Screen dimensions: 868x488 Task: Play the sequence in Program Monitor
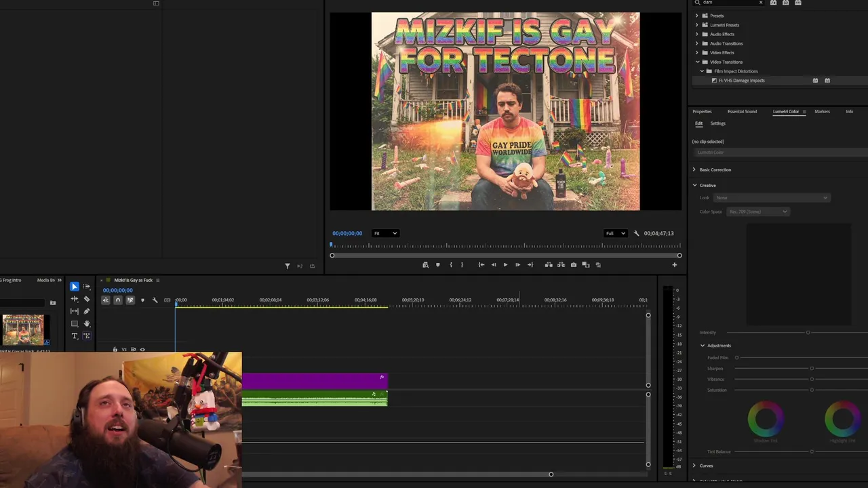[x=505, y=265]
